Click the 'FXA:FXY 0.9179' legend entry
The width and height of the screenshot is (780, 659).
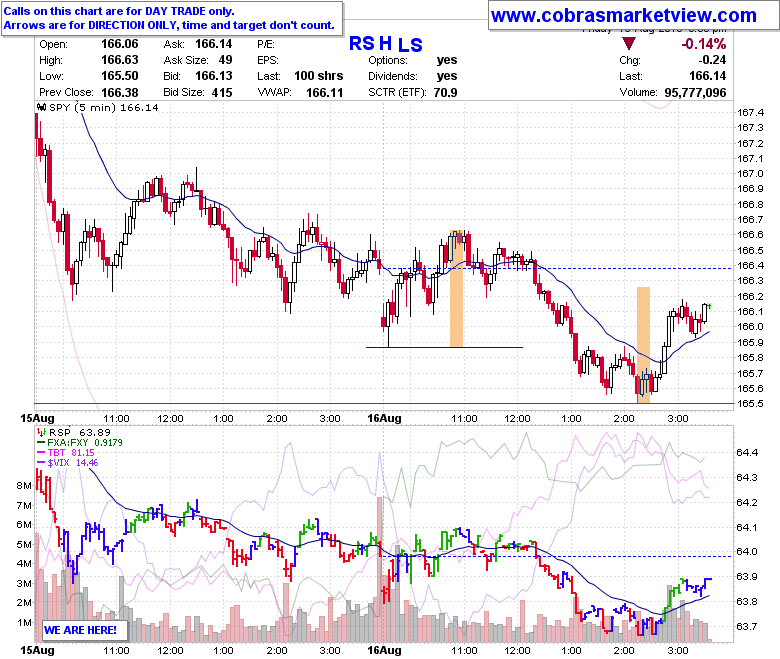(x=85, y=442)
